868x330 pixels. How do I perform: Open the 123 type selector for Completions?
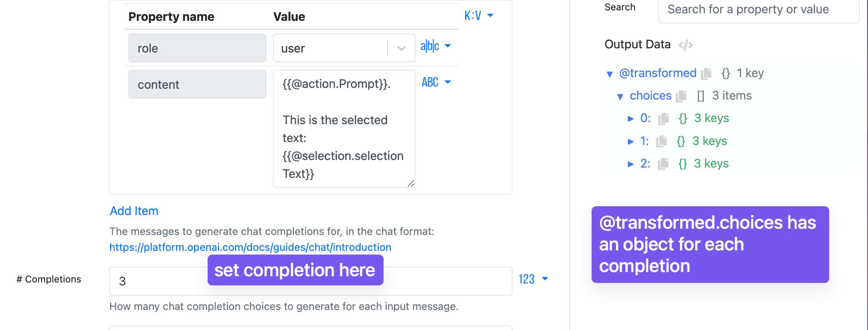coord(533,279)
